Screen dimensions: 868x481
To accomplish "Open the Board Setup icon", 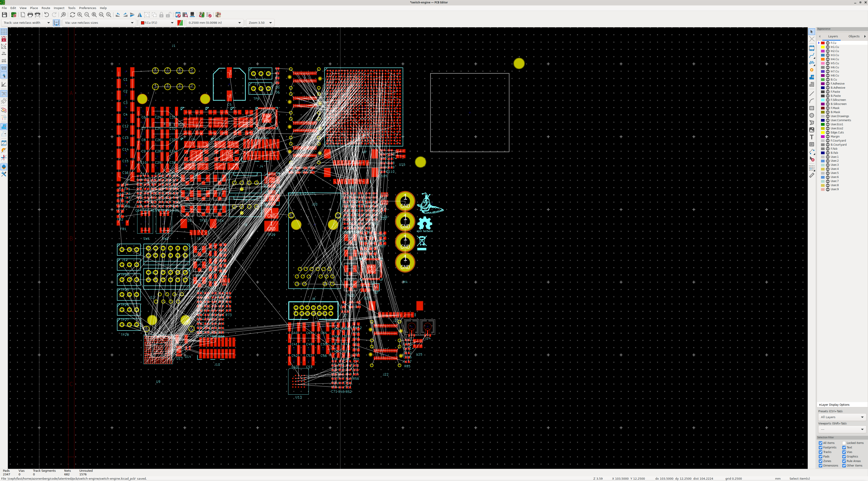I will tap(14, 15).
